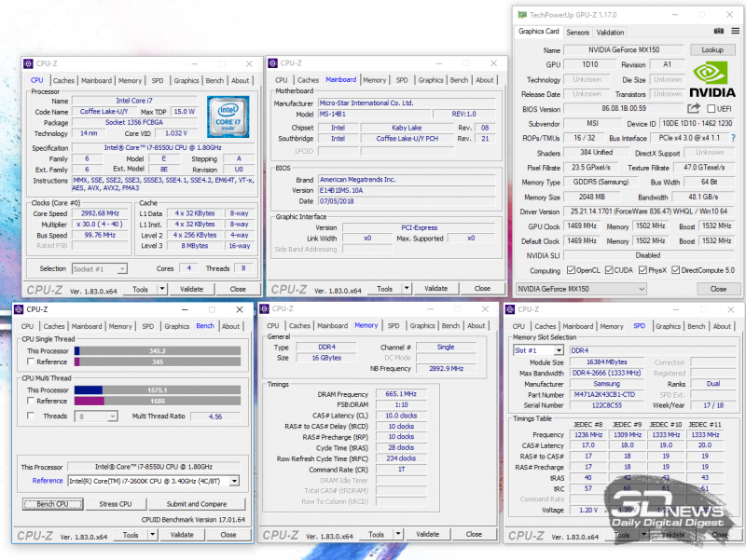Viewport: 746px width, 560px height.
Task: Click the CPU-Z title icon in the Memory timings window
Action: tap(265, 309)
